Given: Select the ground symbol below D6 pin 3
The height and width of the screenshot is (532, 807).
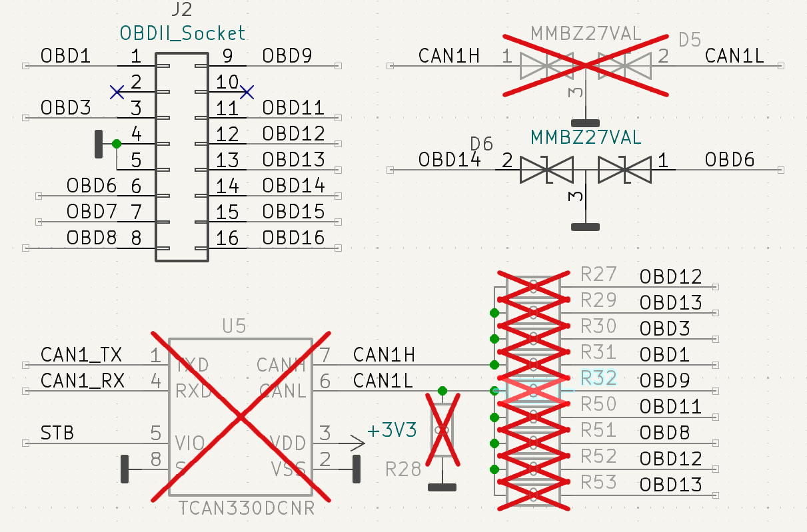Looking at the screenshot, I should click(x=585, y=226).
